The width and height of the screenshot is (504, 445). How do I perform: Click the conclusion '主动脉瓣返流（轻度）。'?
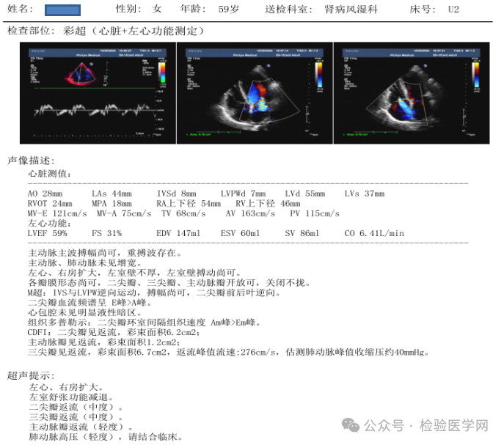tap(81, 427)
